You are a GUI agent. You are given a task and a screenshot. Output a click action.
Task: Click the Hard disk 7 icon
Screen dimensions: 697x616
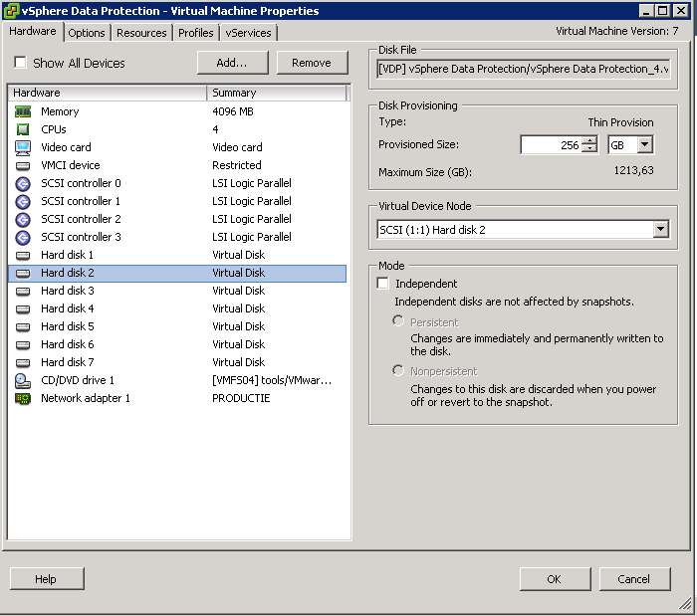[x=23, y=363]
